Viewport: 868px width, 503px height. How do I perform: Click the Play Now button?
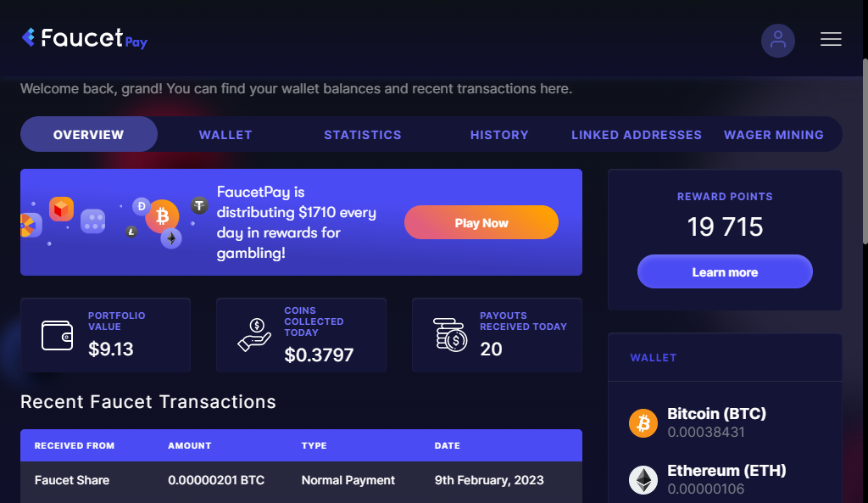pos(481,223)
